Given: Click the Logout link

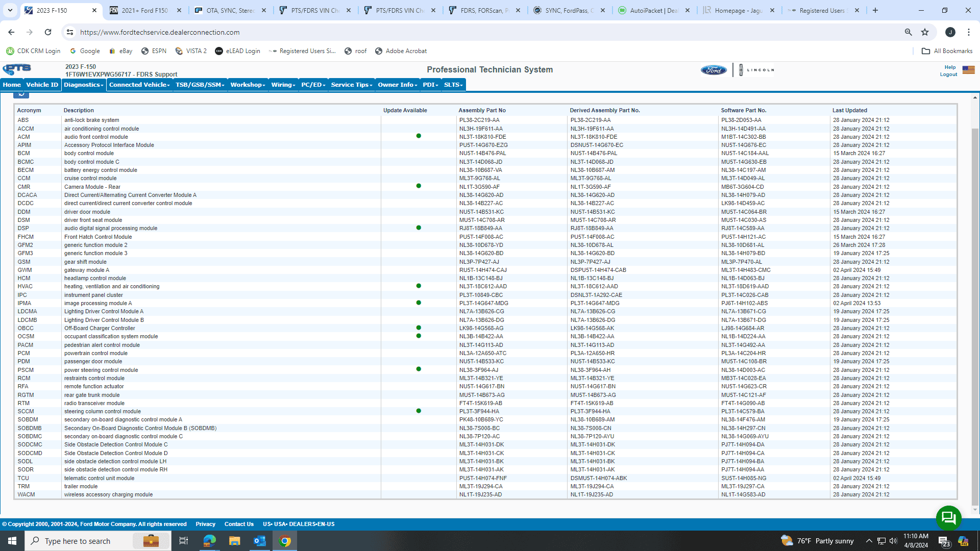Looking at the screenshot, I should tap(948, 74).
